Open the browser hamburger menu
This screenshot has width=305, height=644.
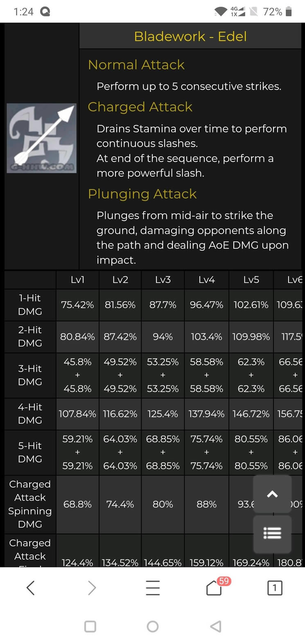(153, 588)
